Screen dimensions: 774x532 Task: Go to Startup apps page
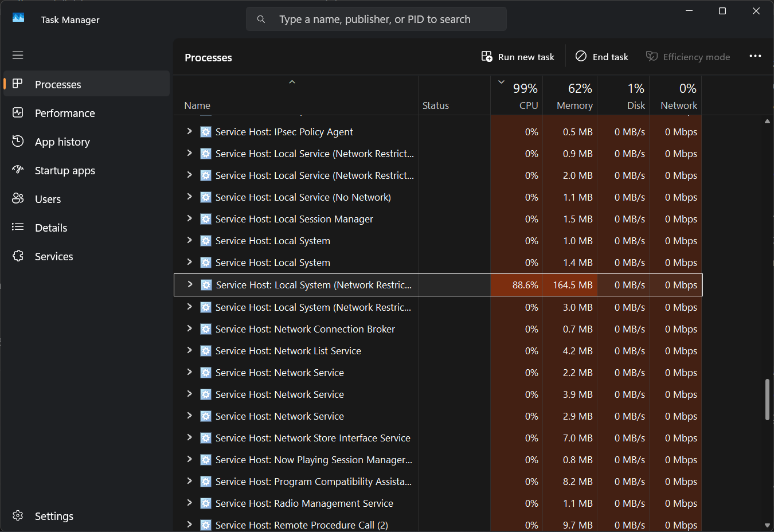pyautogui.click(x=65, y=170)
